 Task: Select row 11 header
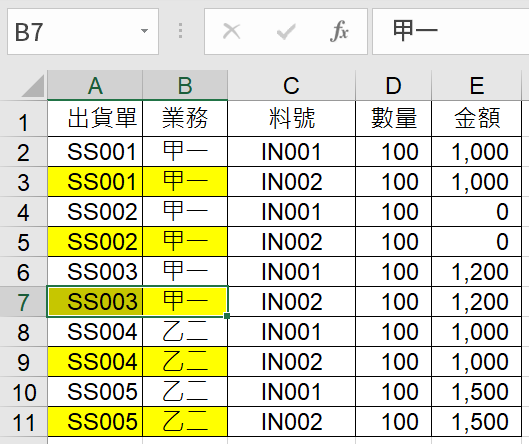[x=24, y=422]
